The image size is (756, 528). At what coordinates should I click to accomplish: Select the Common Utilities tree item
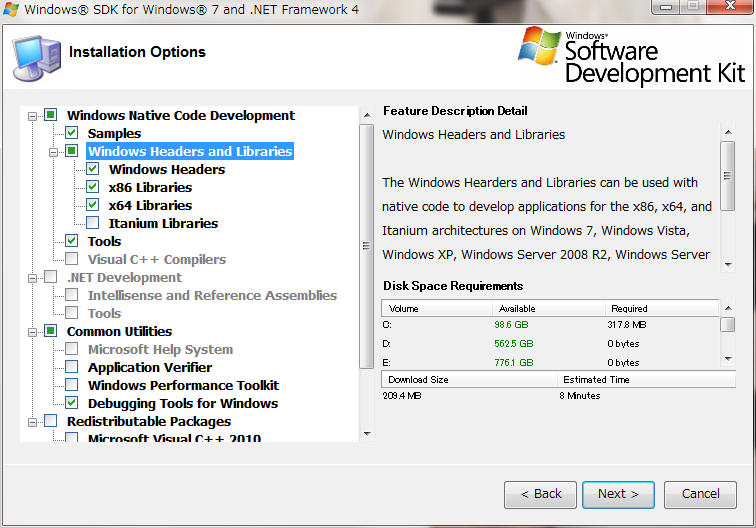click(x=119, y=331)
